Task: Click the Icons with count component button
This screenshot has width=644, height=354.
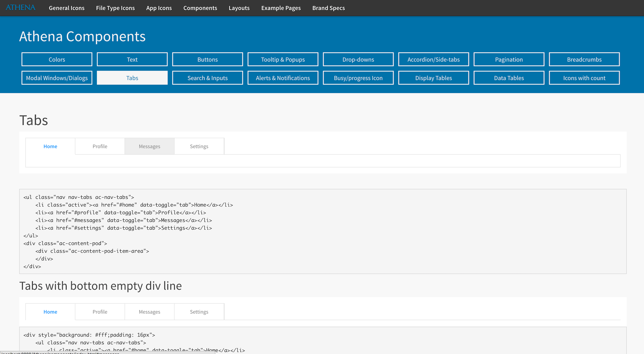Action: 584,78
